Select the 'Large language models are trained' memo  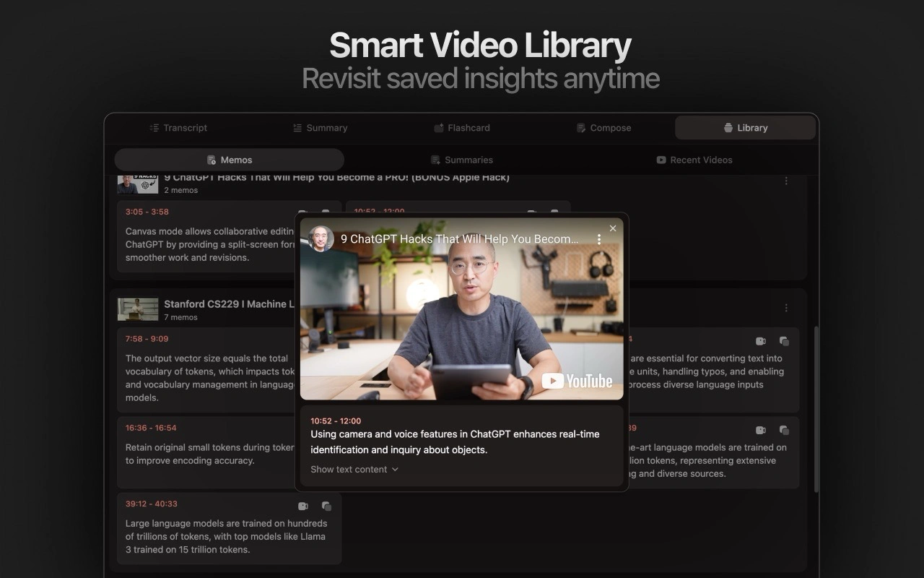[x=226, y=536]
